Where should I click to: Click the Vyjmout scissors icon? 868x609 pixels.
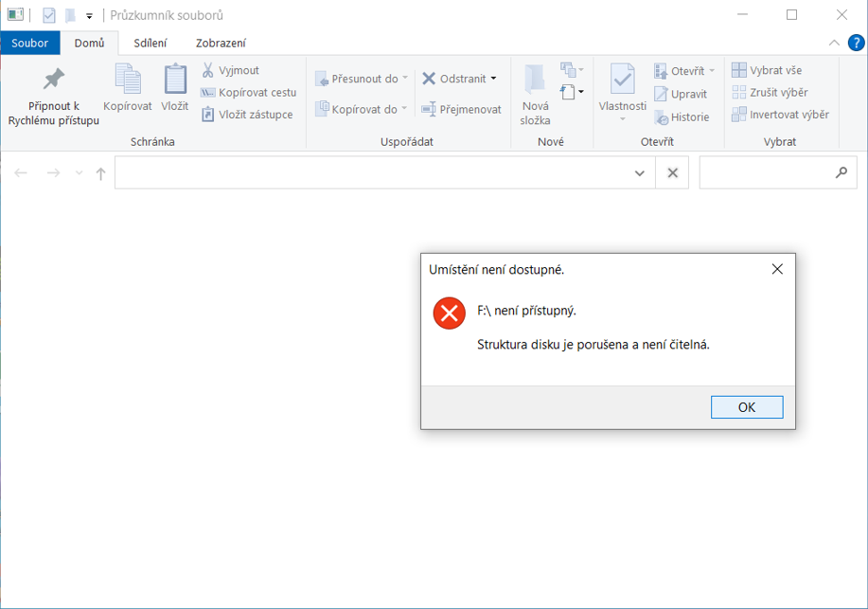[x=208, y=70]
